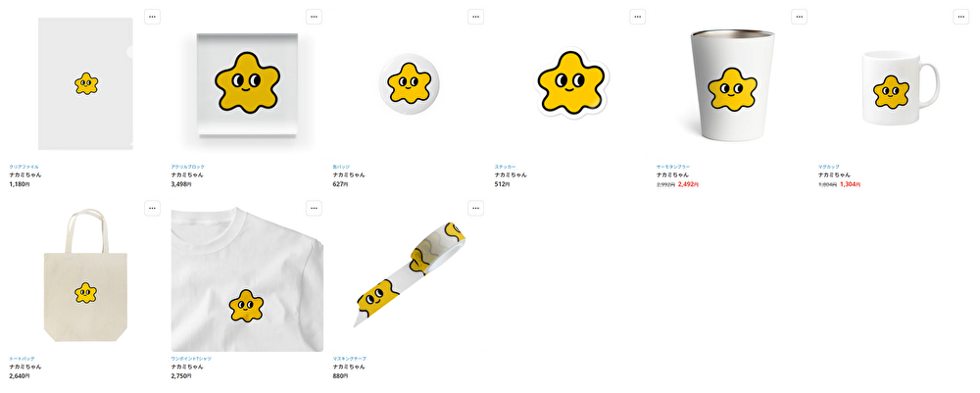Open the three-dot menu on the clear file item
The image size is (980, 393).
pos(152,17)
